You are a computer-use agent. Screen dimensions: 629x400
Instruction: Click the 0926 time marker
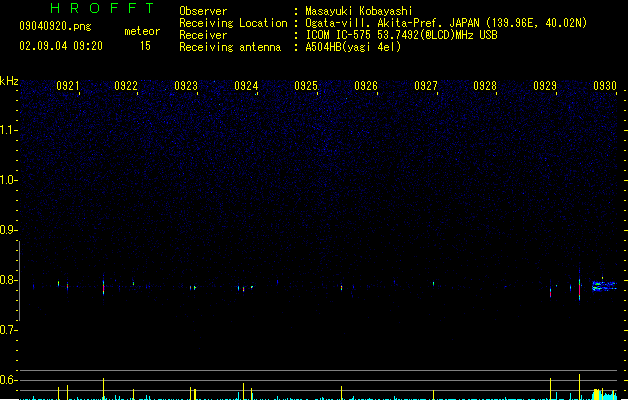coord(366,86)
